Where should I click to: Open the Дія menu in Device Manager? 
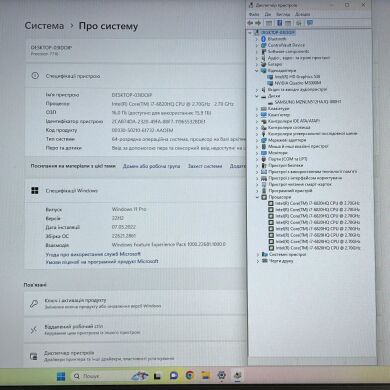pyautogui.click(x=268, y=14)
